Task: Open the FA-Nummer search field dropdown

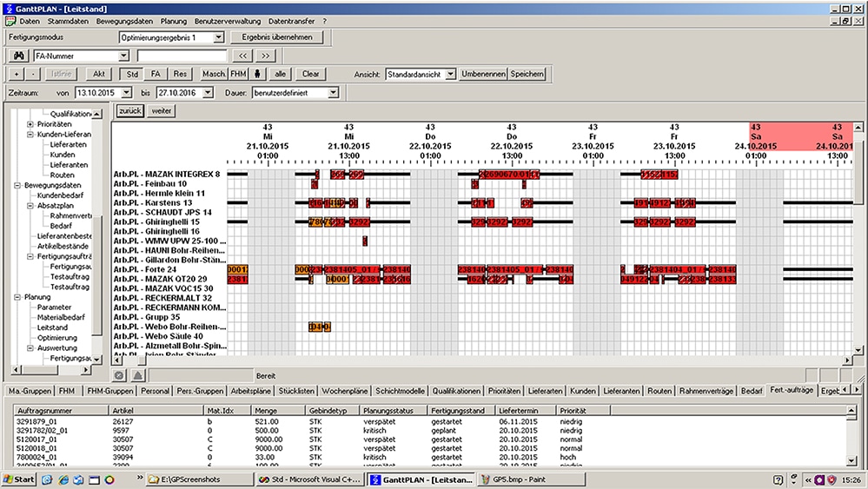Action: pos(123,56)
